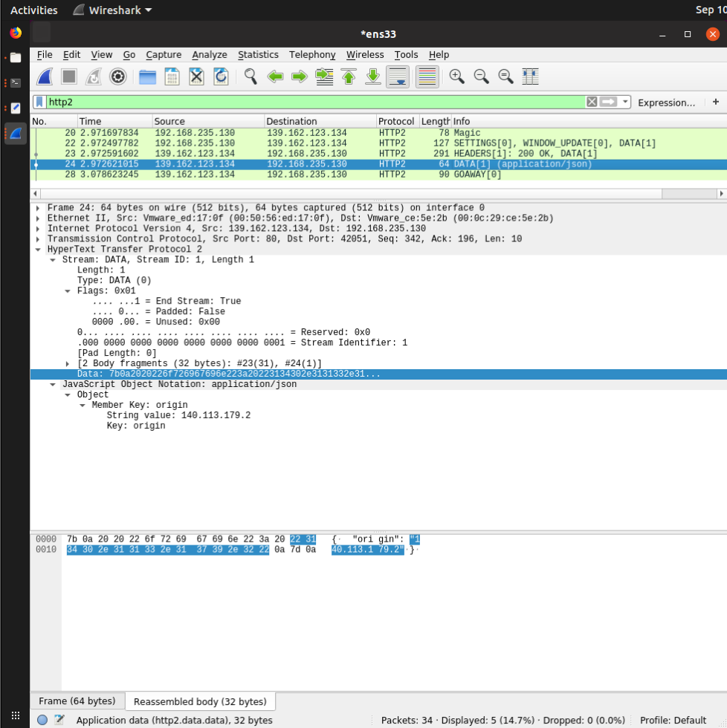This screenshot has height=728, width=727.
Task: Add a filter button with plus
Action: click(715, 103)
